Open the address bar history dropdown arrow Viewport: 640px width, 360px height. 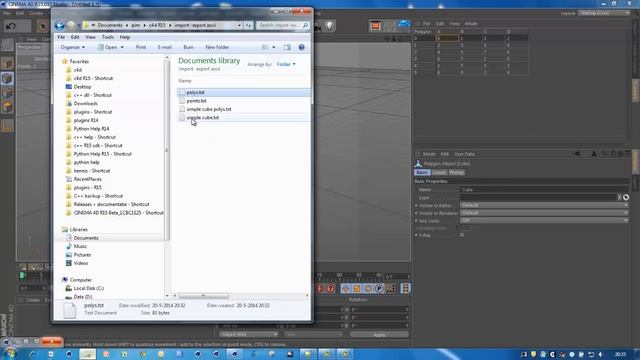click(x=239, y=25)
